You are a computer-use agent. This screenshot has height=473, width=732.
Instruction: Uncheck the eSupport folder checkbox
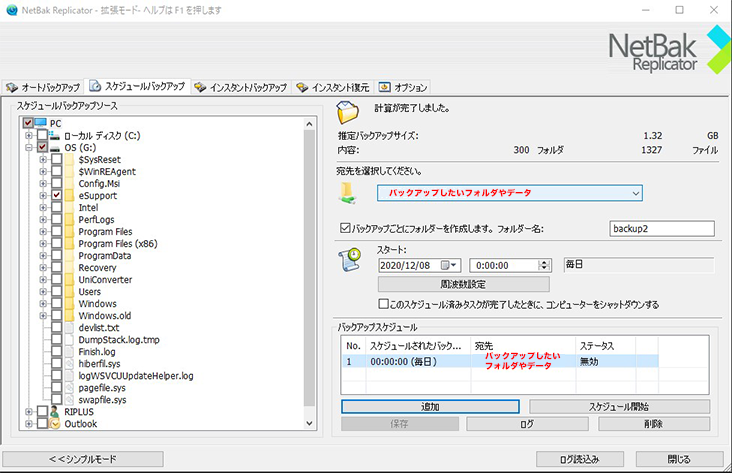click(56, 195)
